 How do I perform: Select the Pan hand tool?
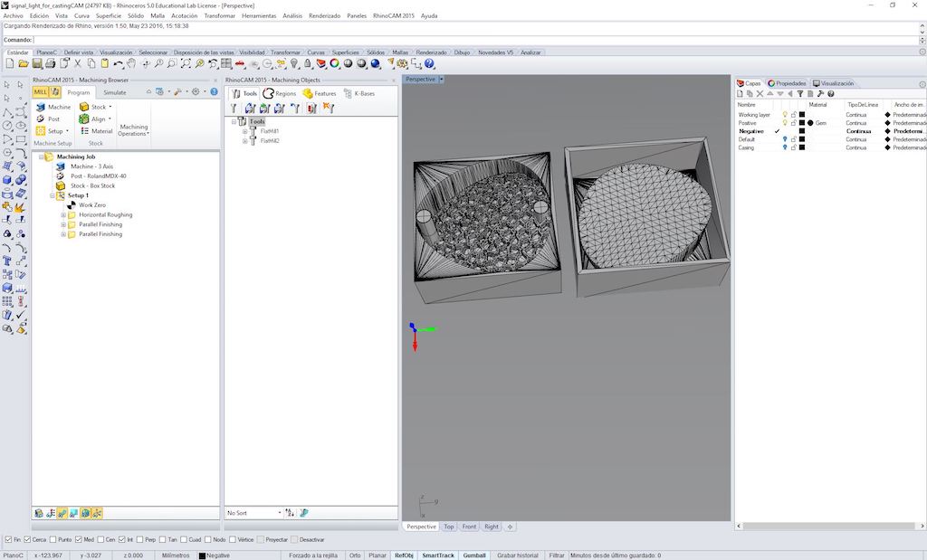pos(131,63)
